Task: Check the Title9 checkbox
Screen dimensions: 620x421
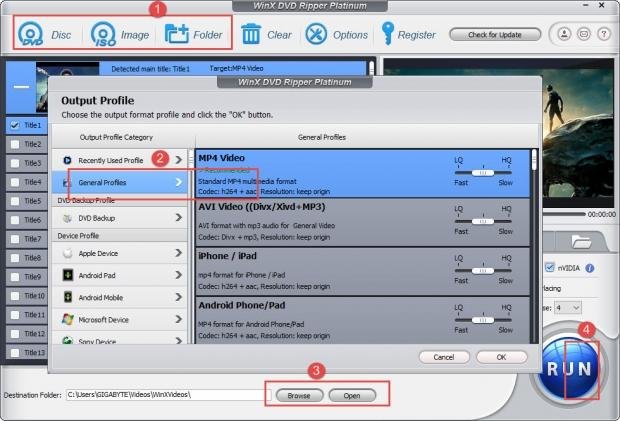Action: coord(15,277)
